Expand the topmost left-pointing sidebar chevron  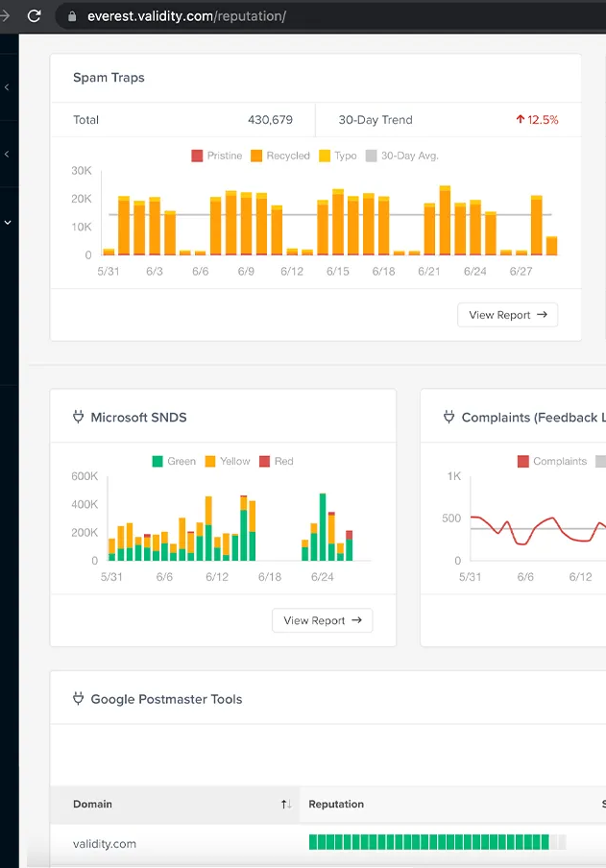pyautogui.click(x=8, y=87)
